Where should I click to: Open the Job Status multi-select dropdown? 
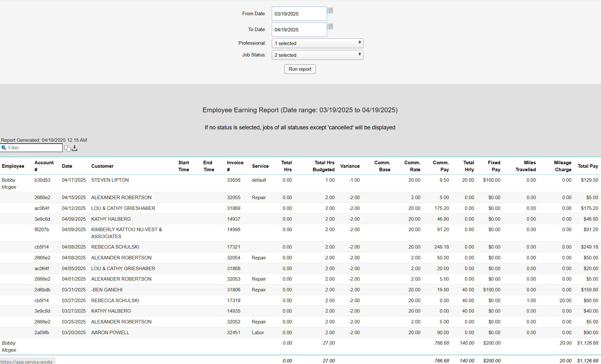point(317,55)
